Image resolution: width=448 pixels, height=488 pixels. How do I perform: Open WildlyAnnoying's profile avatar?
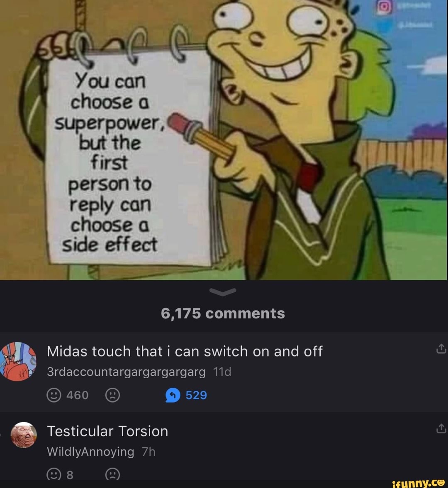(x=24, y=435)
